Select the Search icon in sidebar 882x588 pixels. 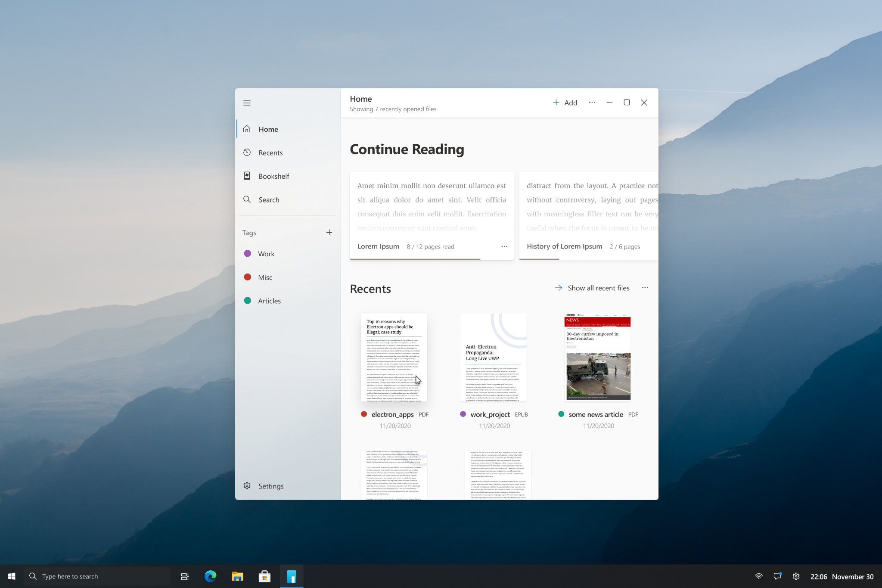tap(247, 199)
